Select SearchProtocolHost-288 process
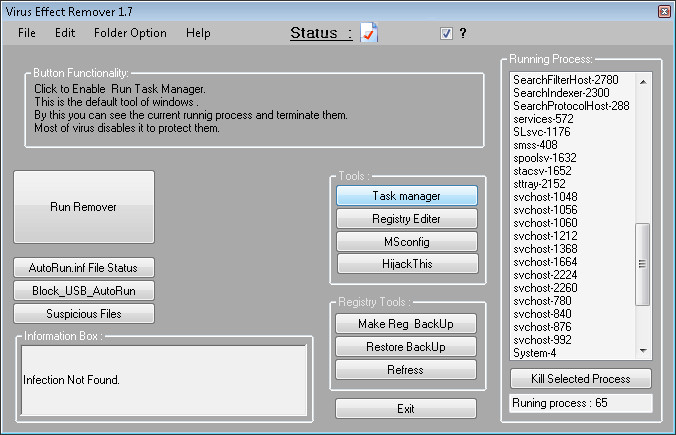The height and width of the screenshot is (435, 676). [573, 106]
